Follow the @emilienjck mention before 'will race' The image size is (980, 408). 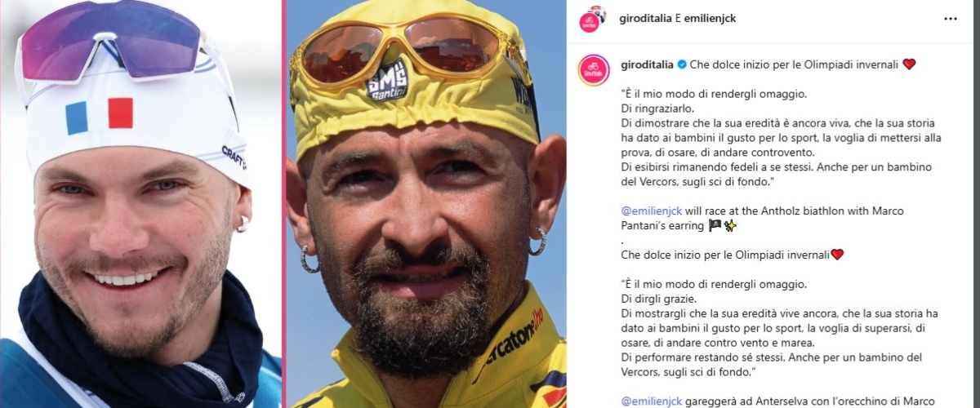coord(651,211)
